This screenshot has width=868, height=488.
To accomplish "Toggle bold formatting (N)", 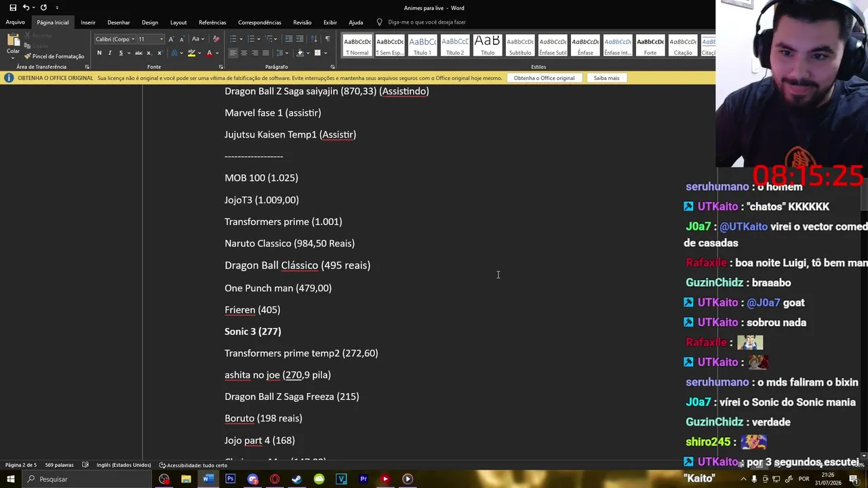I will pyautogui.click(x=99, y=53).
